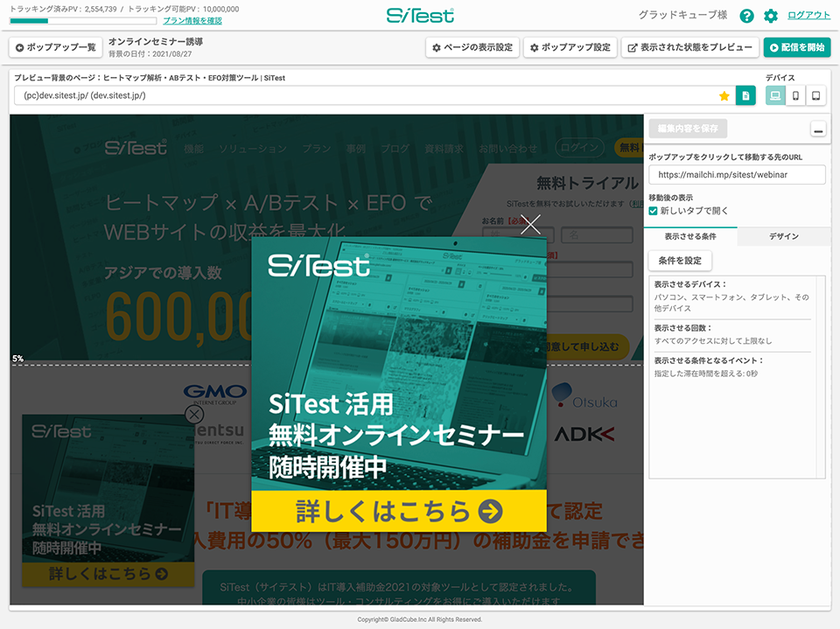Viewport: 840px width, 629px height.
Task: Open ページの表示設定
Action: (472, 48)
